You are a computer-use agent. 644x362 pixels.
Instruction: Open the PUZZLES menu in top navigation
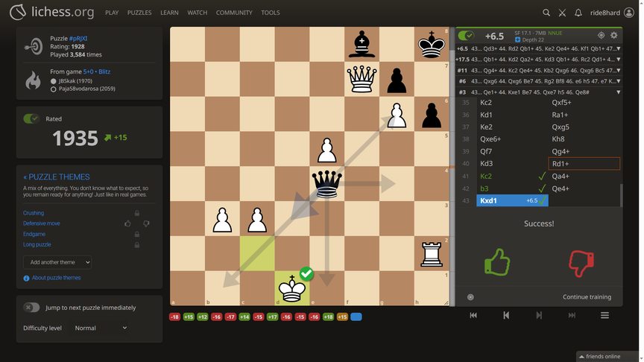coord(139,13)
